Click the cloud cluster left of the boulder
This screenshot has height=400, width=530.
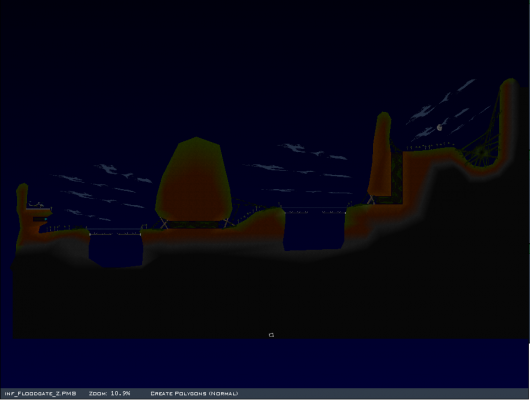(x=101, y=191)
